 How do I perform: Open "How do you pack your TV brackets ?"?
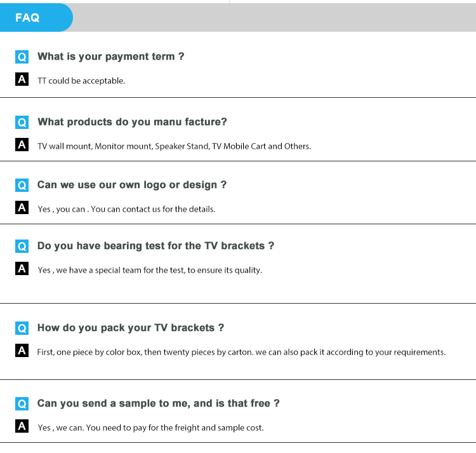(x=130, y=328)
